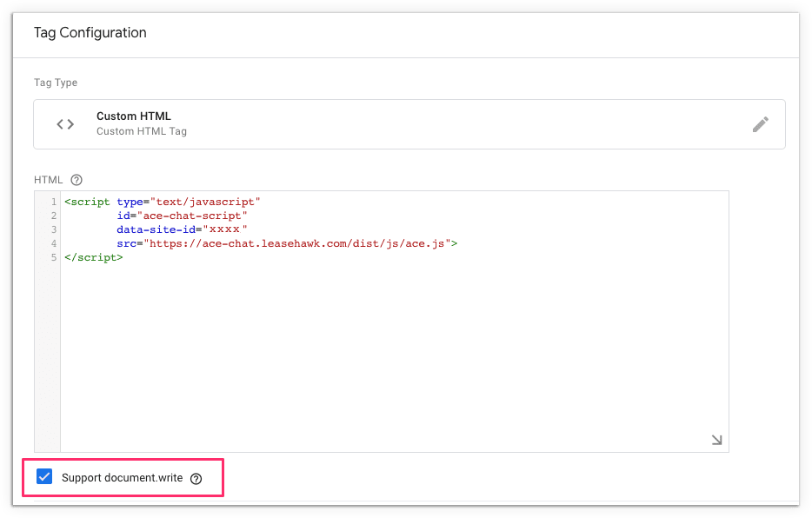This screenshot has width=812, height=518.
Task: Click the Support document.write label text
Action: [x=123, y=478]
